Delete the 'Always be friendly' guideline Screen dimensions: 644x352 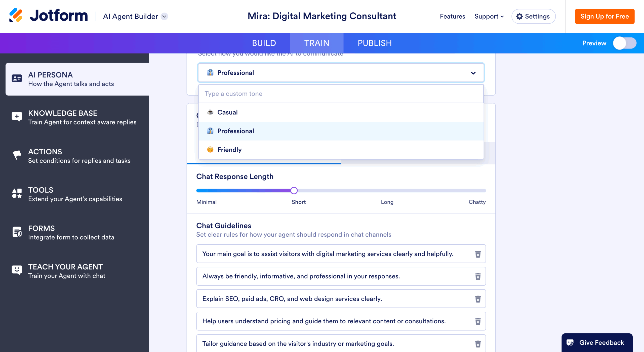478,277
